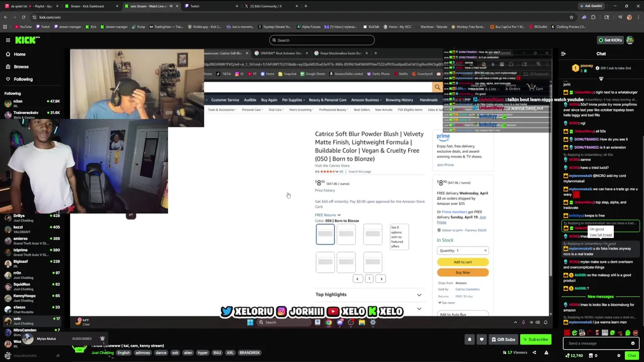The image size is (644, 362).
Task: Click next arrow of swatch pagination
Action: coord(381,279)
